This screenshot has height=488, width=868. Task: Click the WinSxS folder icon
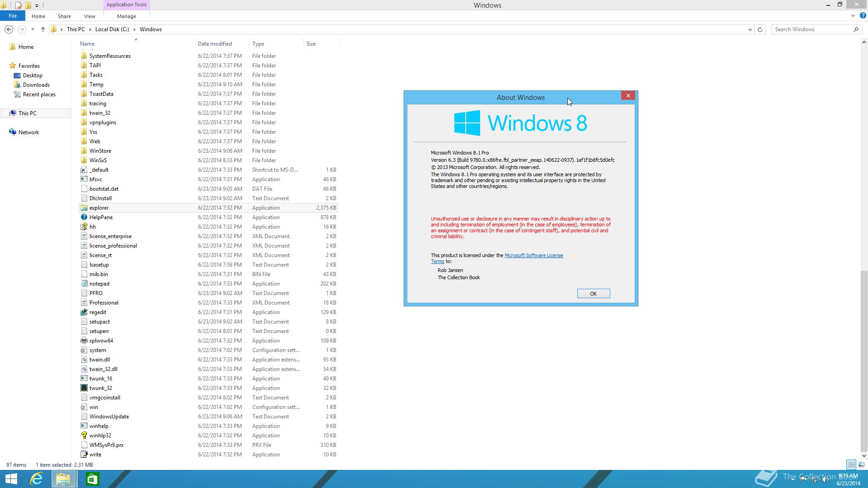click(x=84, y=160)
